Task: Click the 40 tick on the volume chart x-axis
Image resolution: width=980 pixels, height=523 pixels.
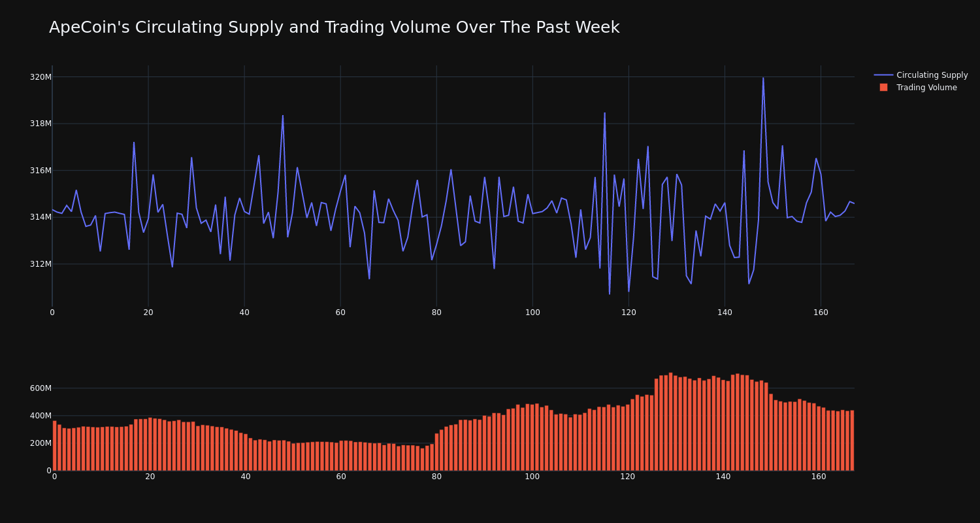Action: point(246,477)
